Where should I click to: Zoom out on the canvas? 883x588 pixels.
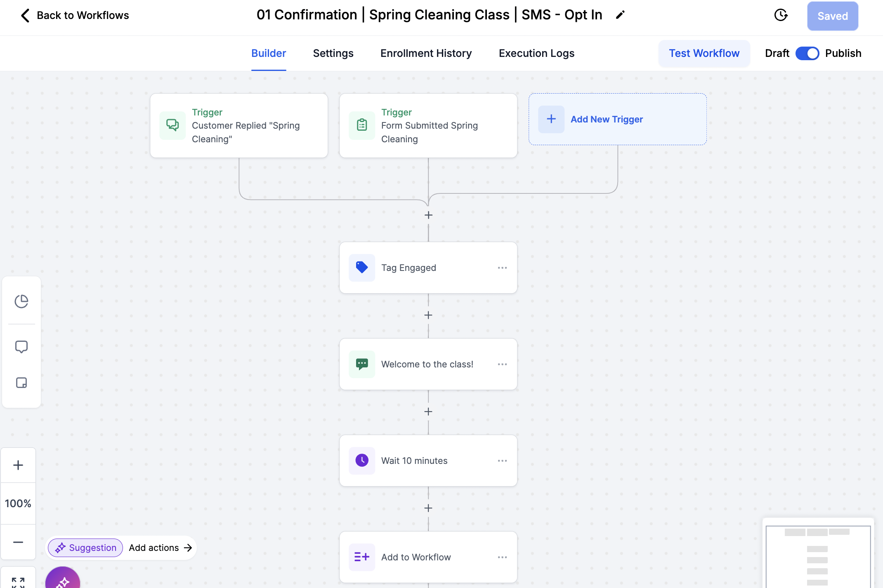pyautogui.click(x=18, y=542)
